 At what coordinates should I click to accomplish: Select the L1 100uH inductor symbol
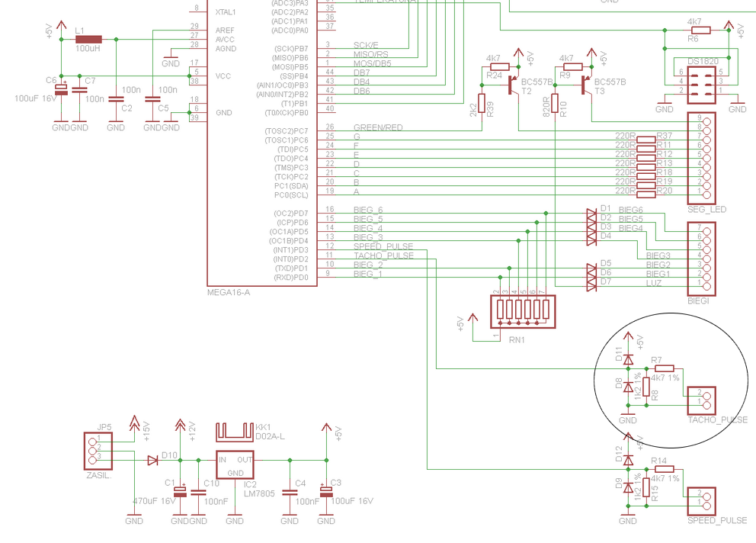88,39
